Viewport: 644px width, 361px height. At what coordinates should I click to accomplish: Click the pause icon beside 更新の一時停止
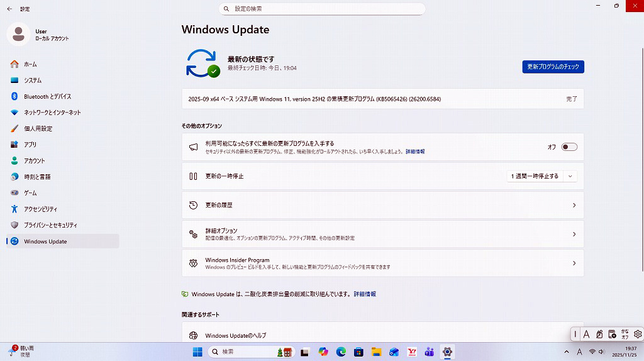click(194, 176)
